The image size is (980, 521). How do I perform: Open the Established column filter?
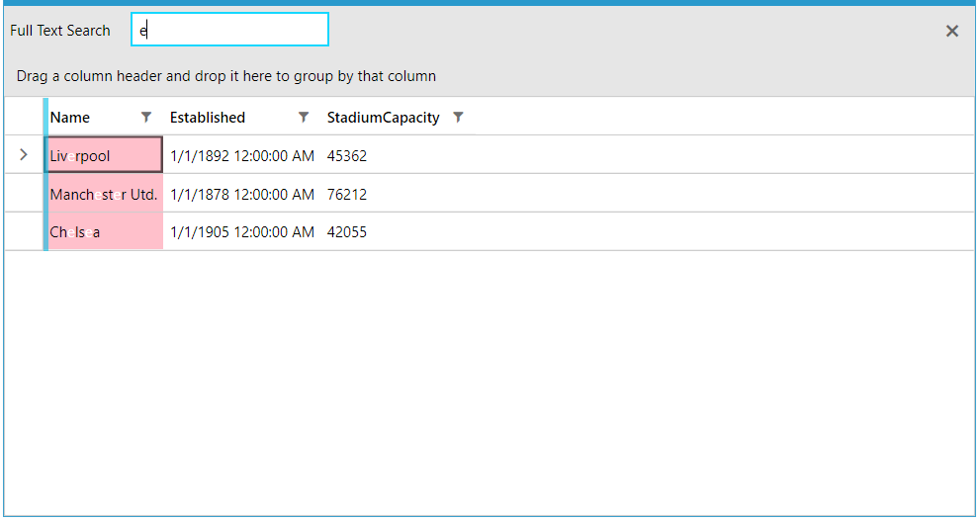pyautogui.click(x=304, y=118)
